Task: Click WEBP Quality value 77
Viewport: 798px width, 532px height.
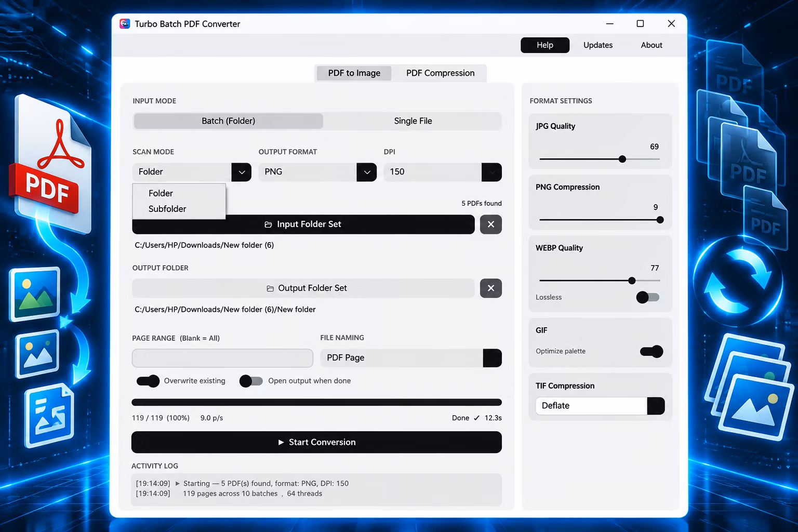Action: pyautogui.click(x=655, y=268)
